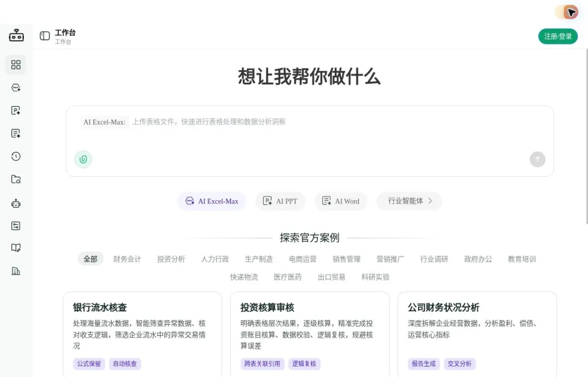The image size is (588, 377).
Task: Click the cursor extension icon at top right
Action: pos(571,13)
